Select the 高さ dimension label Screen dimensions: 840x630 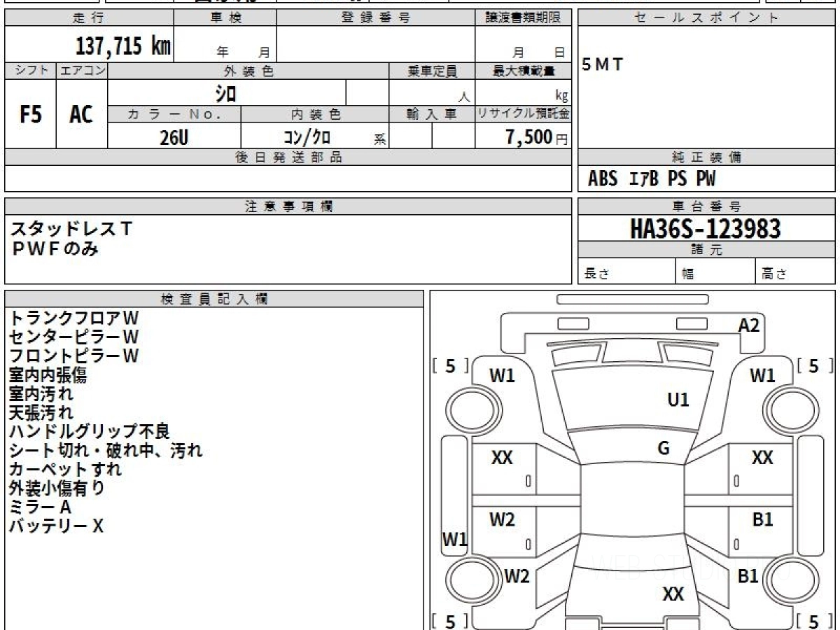tap(773, 274)
